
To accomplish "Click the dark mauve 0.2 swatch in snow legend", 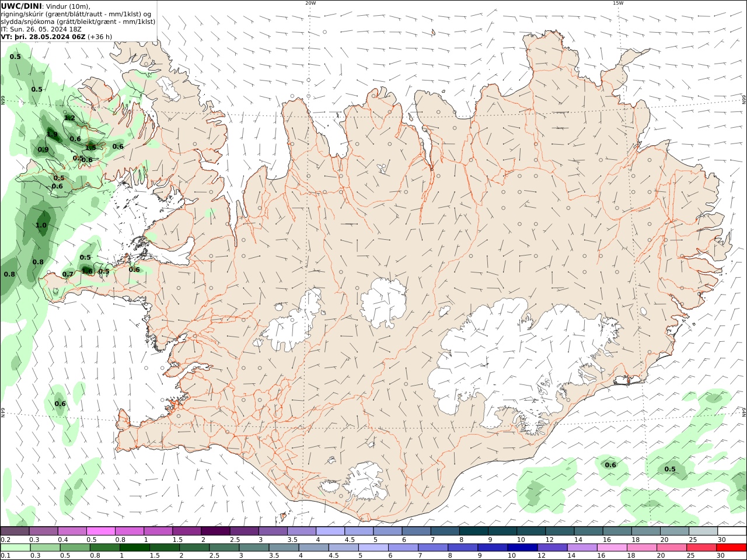I will tap(15, 531).
